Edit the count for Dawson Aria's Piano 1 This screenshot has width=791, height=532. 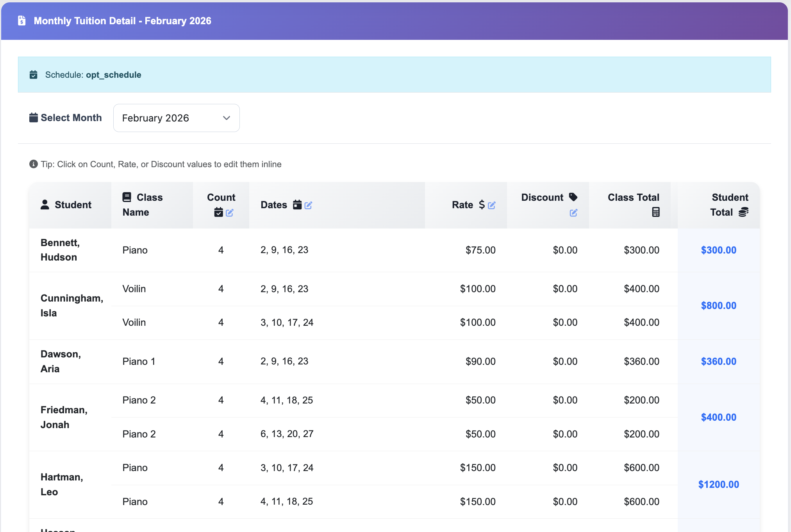(x=221, y=361)
